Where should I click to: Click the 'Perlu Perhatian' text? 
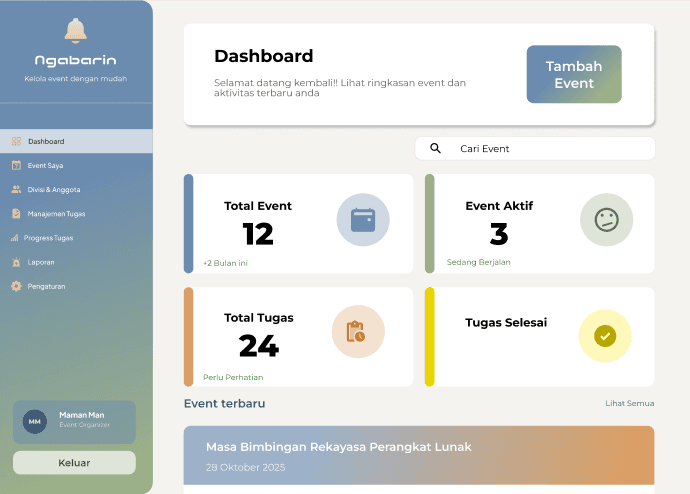click(233, 377)
